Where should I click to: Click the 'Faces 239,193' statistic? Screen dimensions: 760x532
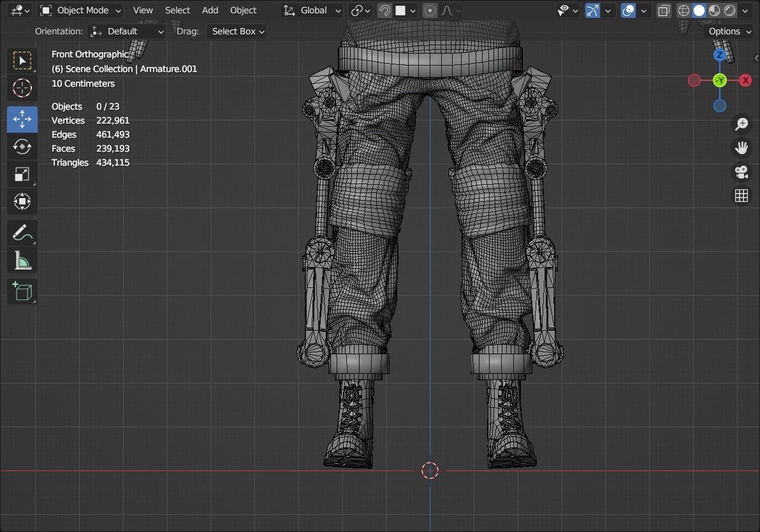point(91,148)
